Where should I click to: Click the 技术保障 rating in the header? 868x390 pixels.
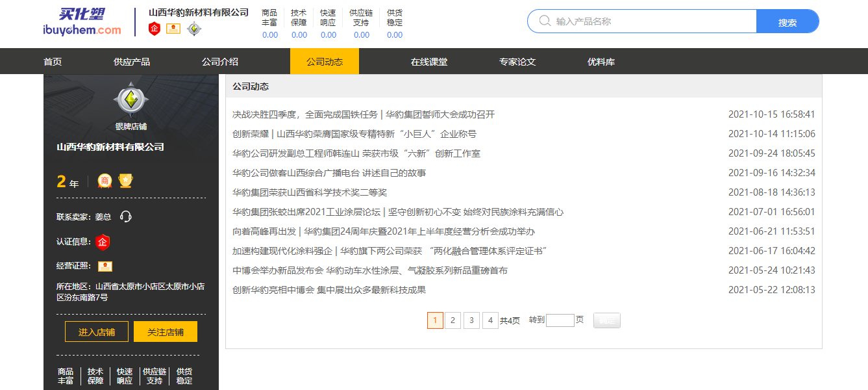(299, 23)
